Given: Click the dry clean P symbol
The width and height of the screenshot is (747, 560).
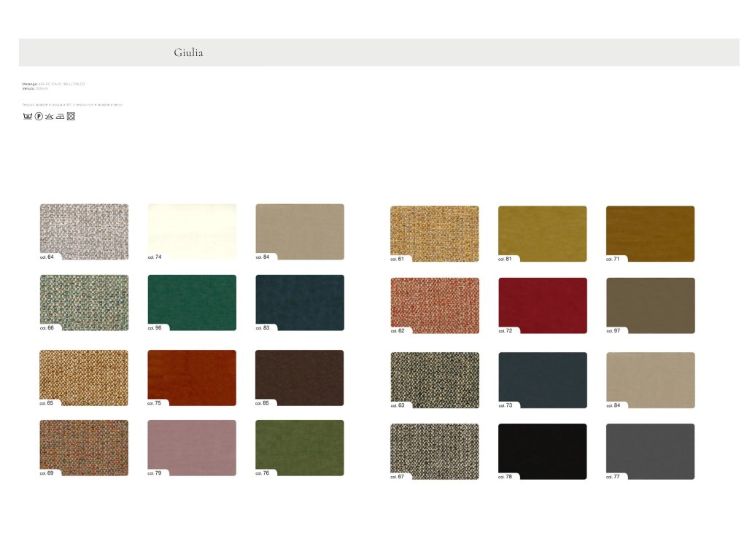Looking at the screenshot, I should (x=38, y=116).
